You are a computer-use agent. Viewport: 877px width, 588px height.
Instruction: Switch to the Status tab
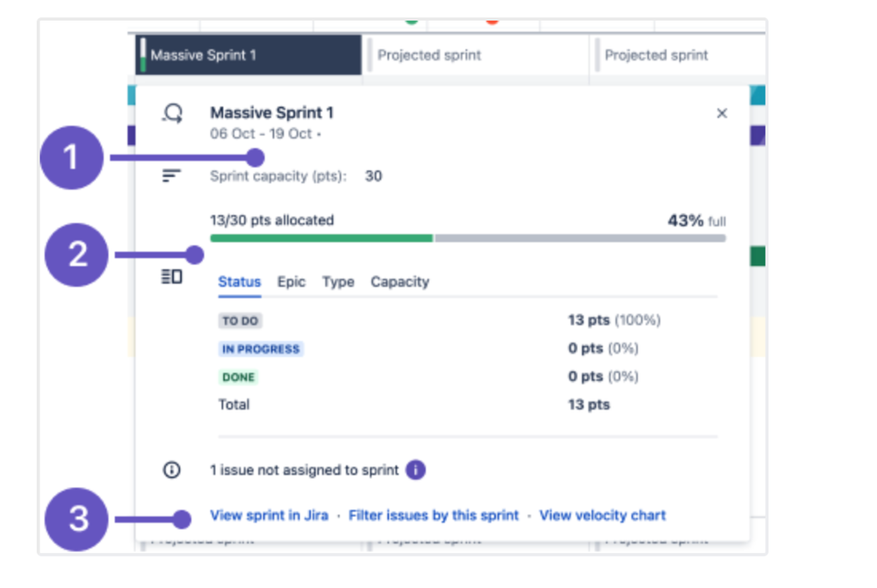240,282
